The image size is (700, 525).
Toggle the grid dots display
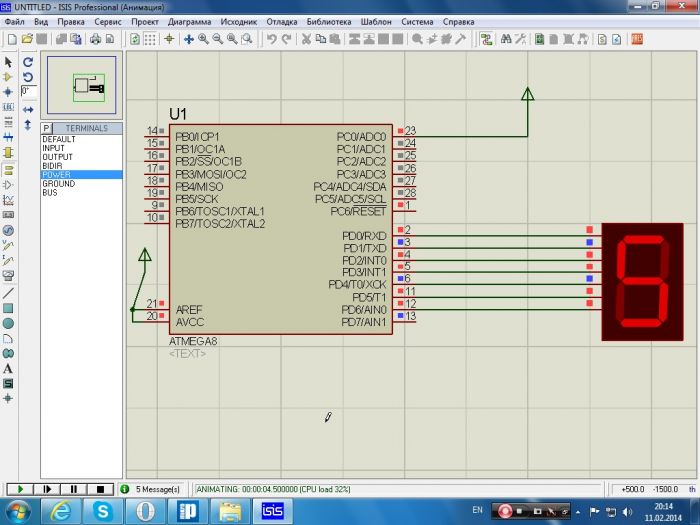coord(150,39)
